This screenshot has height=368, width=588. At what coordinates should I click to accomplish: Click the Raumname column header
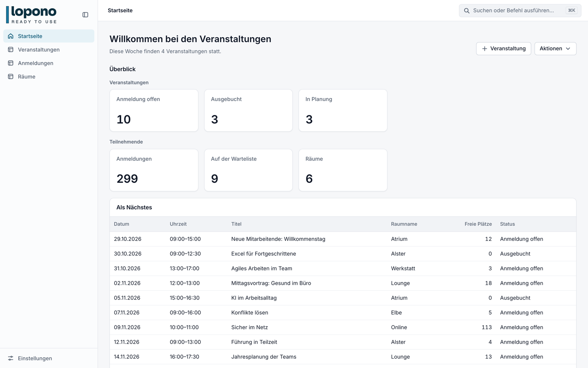tap(404, 224)
